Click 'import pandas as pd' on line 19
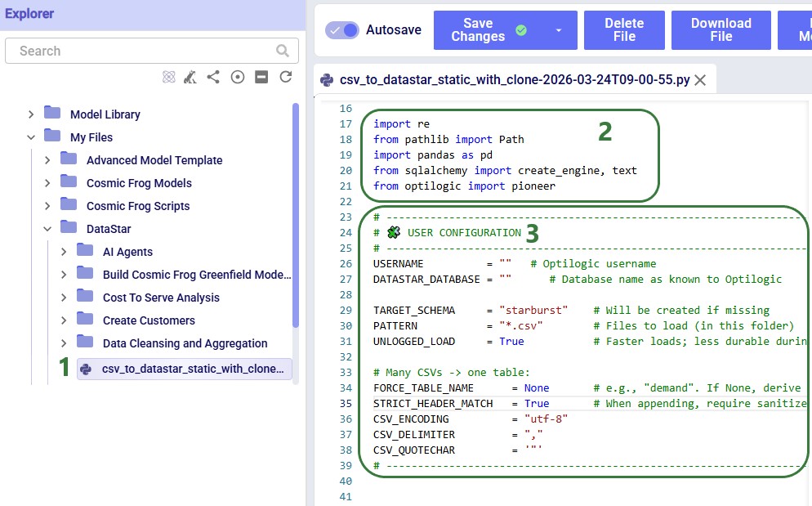Screen dimensions: 812x506 [x=433, y=155]
